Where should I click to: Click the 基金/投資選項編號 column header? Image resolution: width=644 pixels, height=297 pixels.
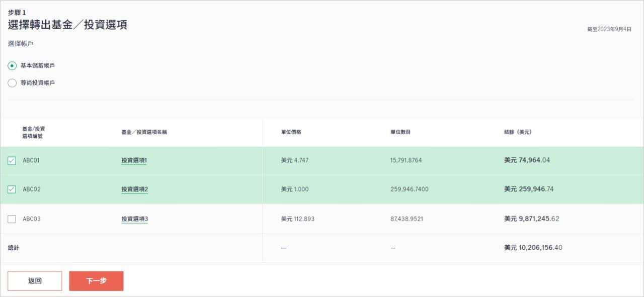[x=34, y=132]
